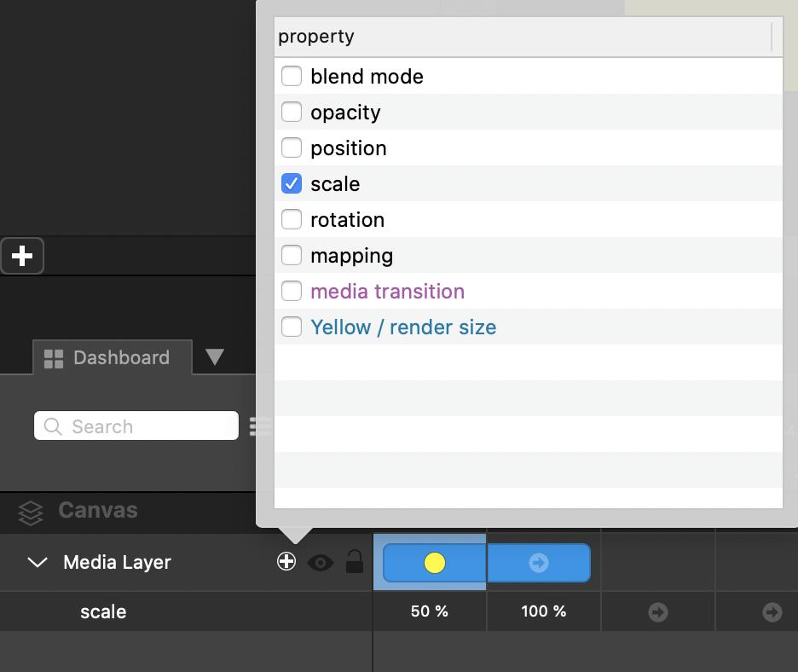Click the Dashboard grid icon

[x=54, y=358]
